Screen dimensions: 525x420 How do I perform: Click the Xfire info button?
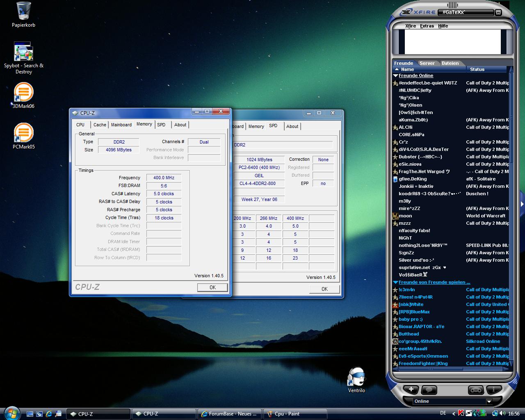[x=494, y=389]
